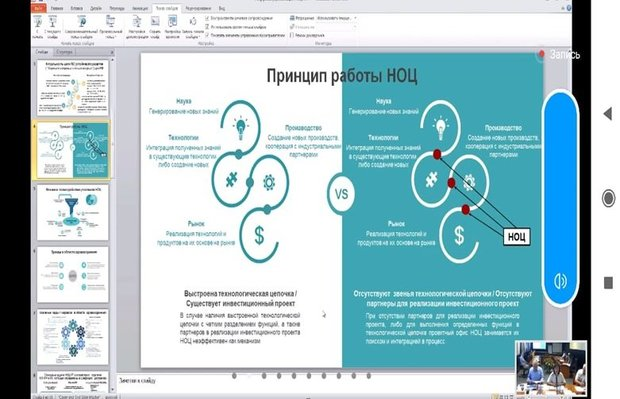Select first slide thumbnail in panel
620x399 pixels.
coord(73,87)
